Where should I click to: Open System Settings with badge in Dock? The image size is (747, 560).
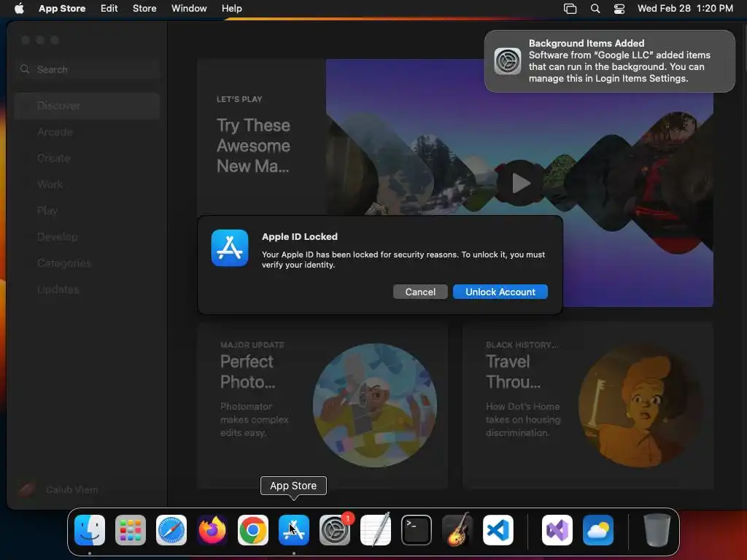(335, 530)
